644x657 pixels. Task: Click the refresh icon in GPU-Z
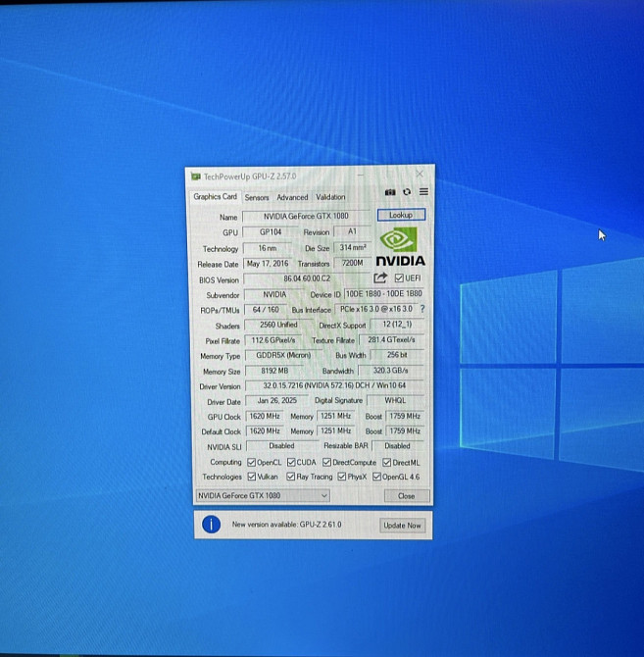click(406, 192)
